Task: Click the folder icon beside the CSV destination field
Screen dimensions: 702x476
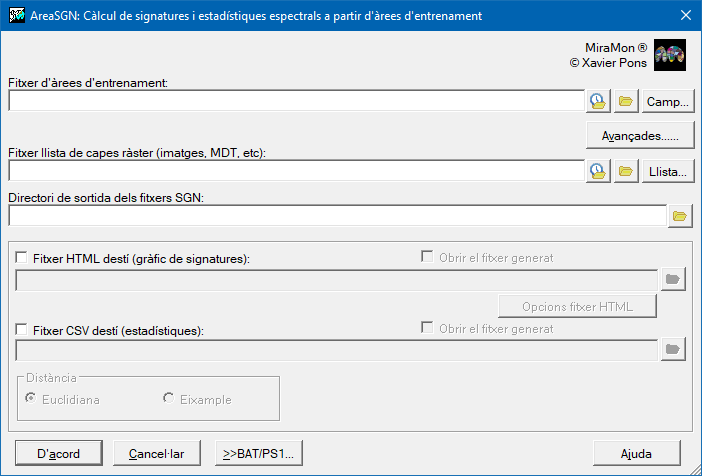Action: tap(673, 349)
